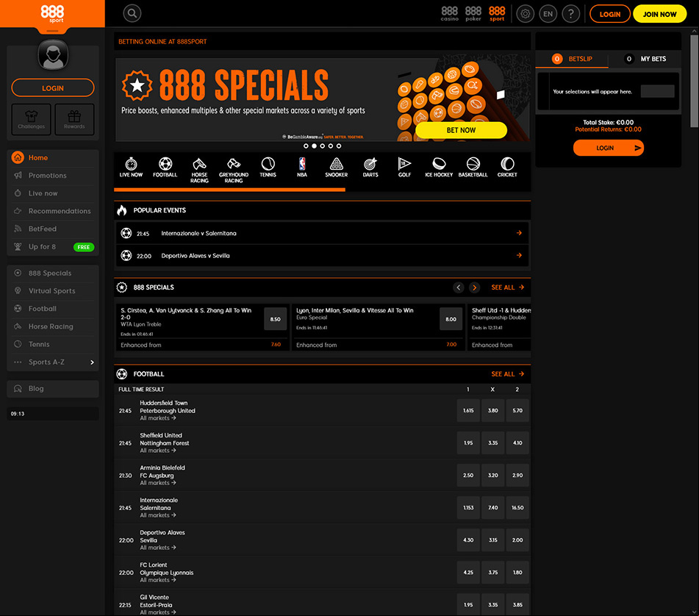This screenshot has width=699, height=616.
Task: Click sports carousel orange scroll bar
Action: point(229,190)
